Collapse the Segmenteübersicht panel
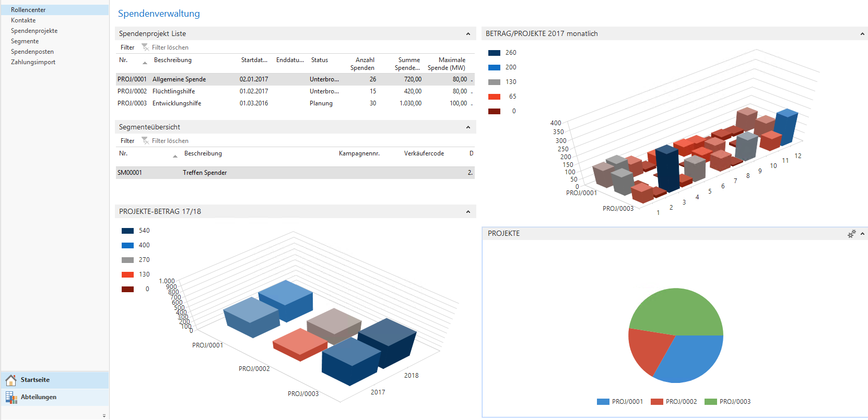 point(468,127)
